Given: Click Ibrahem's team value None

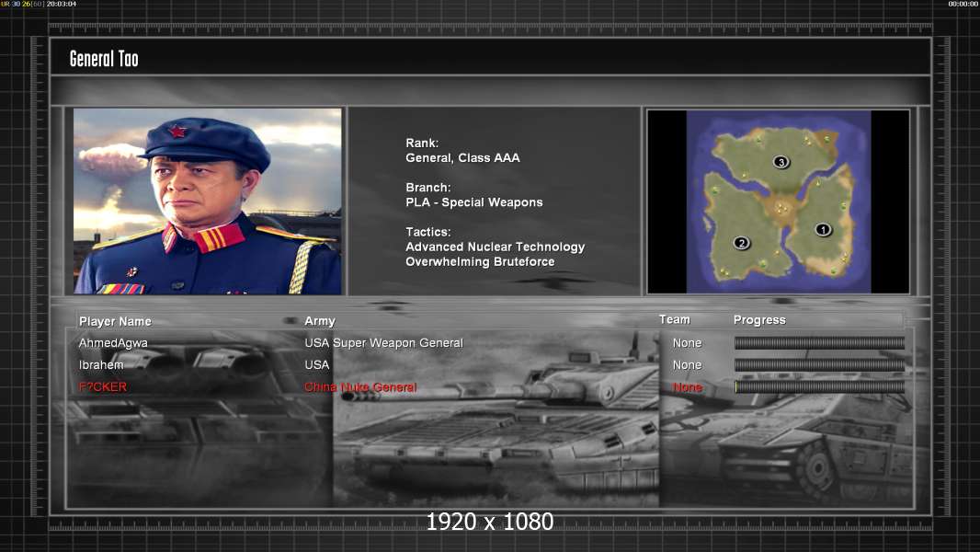Looking at the screenshot, I should click(x=687, y=364).
